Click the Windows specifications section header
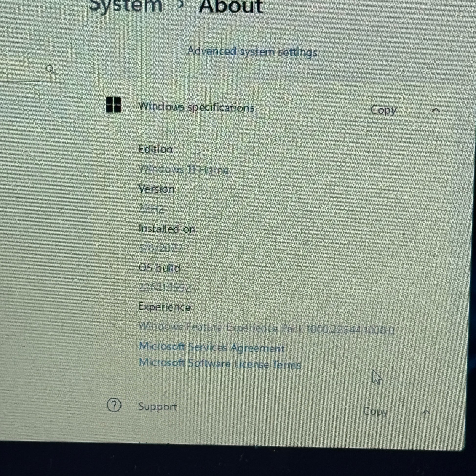This screenshot has height=476, width=476. (196, 107)
